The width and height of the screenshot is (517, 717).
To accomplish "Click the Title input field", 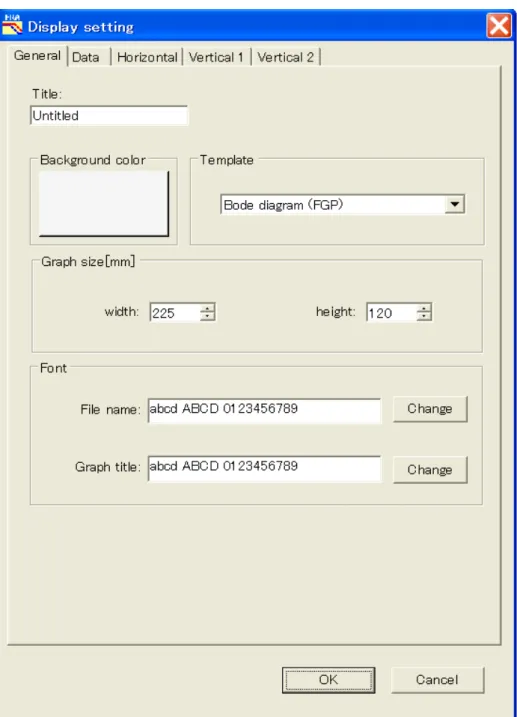I will pos(109,116).
